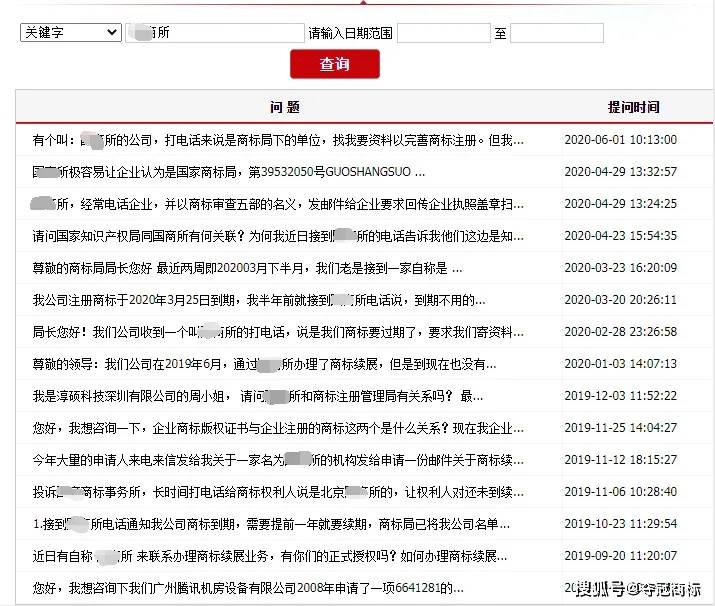The image size is (715, 606).
Task: Click timestamp 2020-01-03 14:07:13
Action: [x=621, y=363]
